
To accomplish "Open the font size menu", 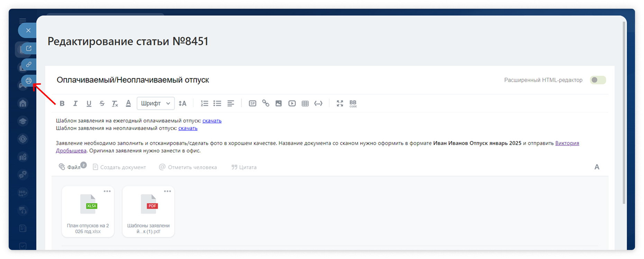I will [182, 103].
